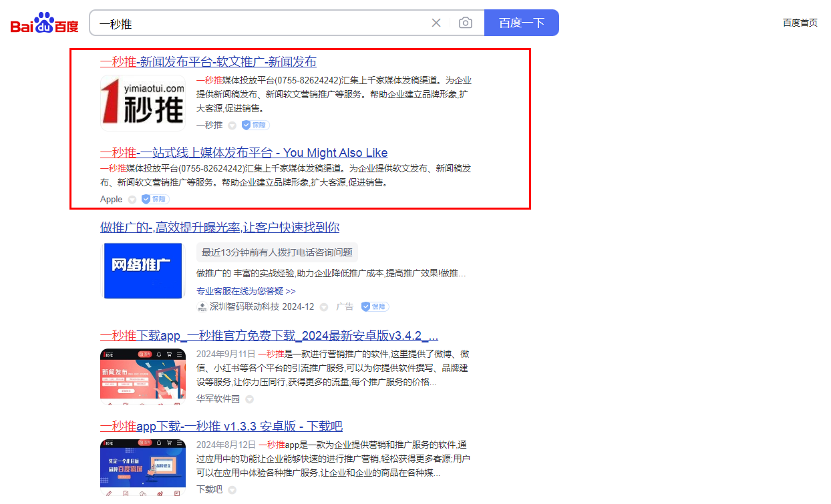
Task: Go to 百度首页 in the top right
Action: 800,23
